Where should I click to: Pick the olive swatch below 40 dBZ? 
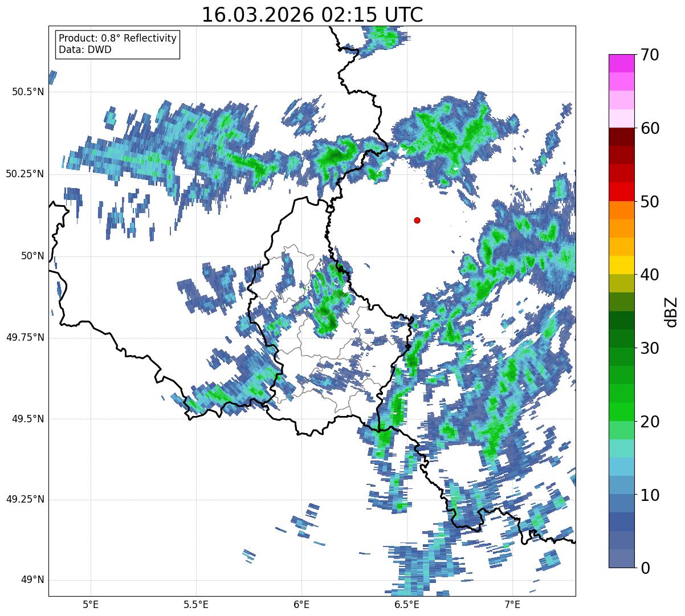(x=621, y=283)
